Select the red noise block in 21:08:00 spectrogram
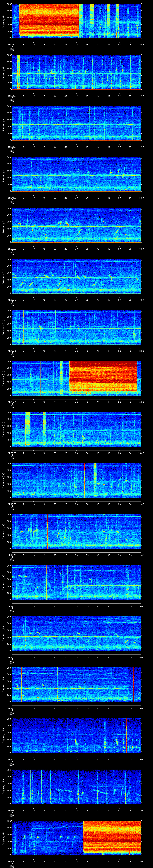The width and height of the screenshot is (153, 868). pyautogui.click(x=103, y=376)
